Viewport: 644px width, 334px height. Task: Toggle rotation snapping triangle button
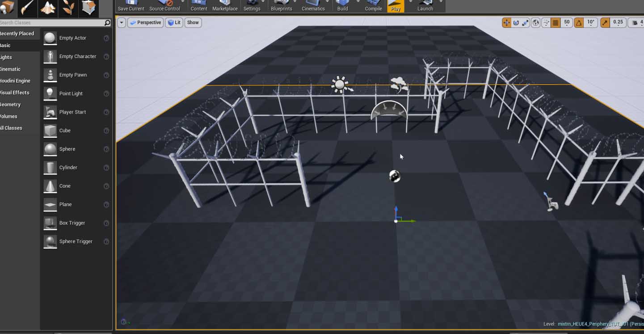coord(579,22)
